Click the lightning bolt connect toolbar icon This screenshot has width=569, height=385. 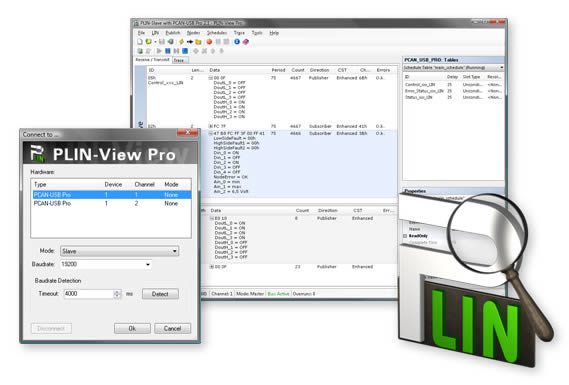(x=181, y=42)
